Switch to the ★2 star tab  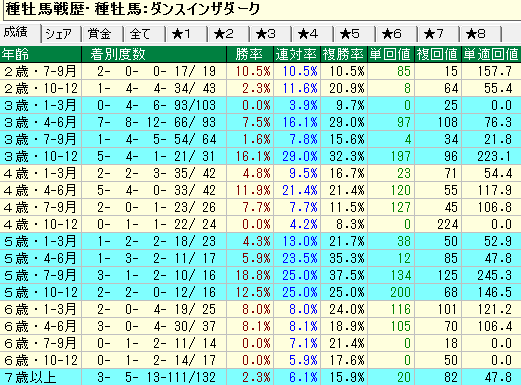228,34
